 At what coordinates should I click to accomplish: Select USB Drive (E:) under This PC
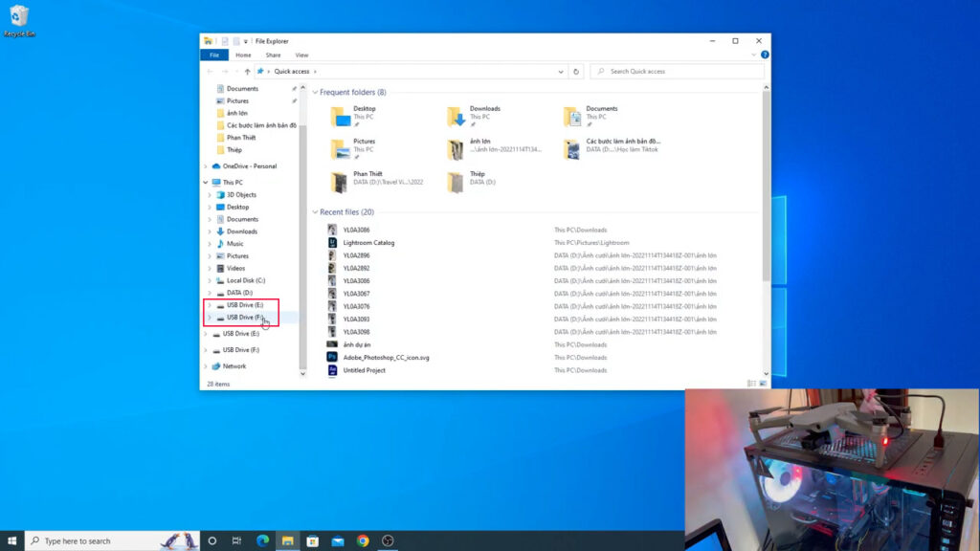coord(244,305)
